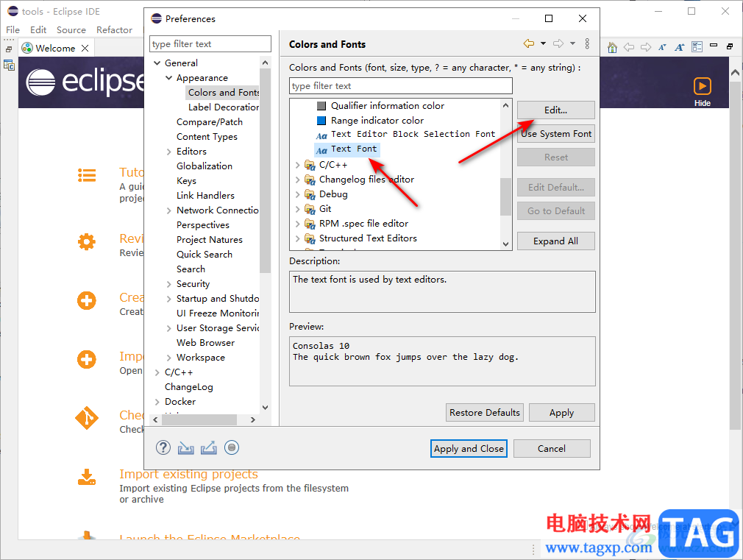Select Text Editor Block Selection Font
Screen dimensions: 743x560
tap(405, 134)
